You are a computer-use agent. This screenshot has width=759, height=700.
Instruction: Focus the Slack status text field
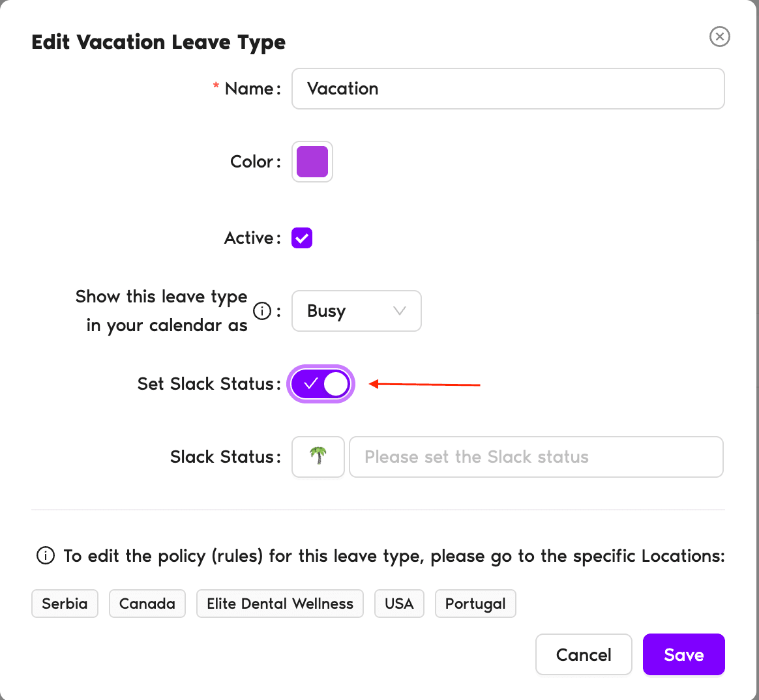(x=536, y=457)
